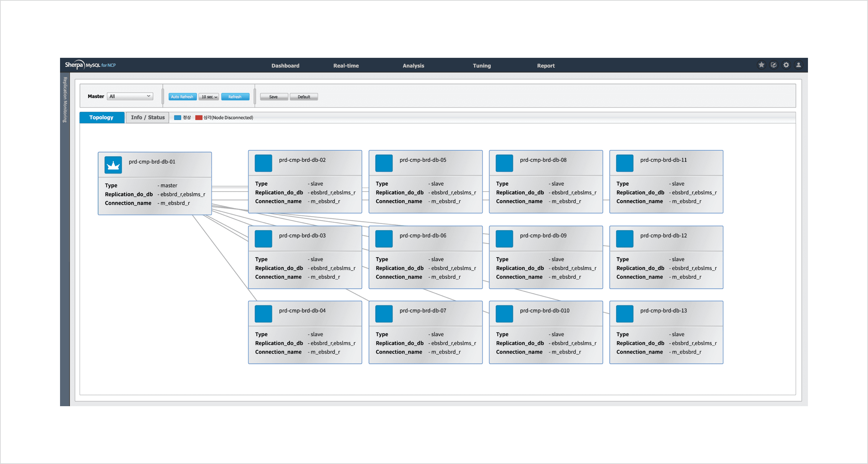
Task: Click blue node icon of prd-cmp-brd-db-09
Action: 504,239
